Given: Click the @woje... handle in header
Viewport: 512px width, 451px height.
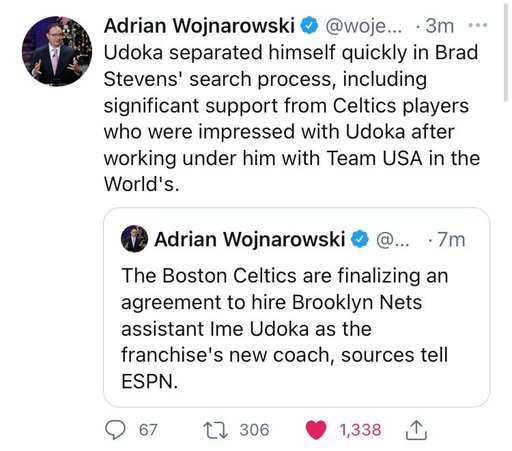Looking at the screenshot, I should point(364,26).
